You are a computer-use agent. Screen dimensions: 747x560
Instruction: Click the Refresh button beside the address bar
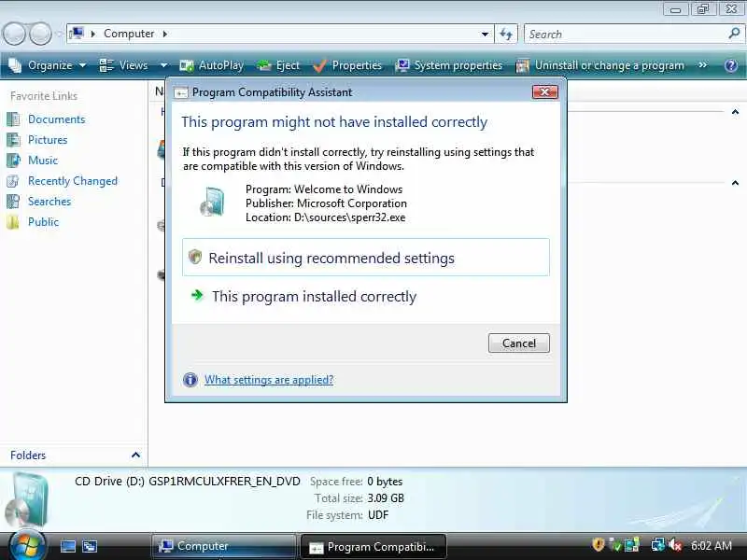[x=506, y=34]
